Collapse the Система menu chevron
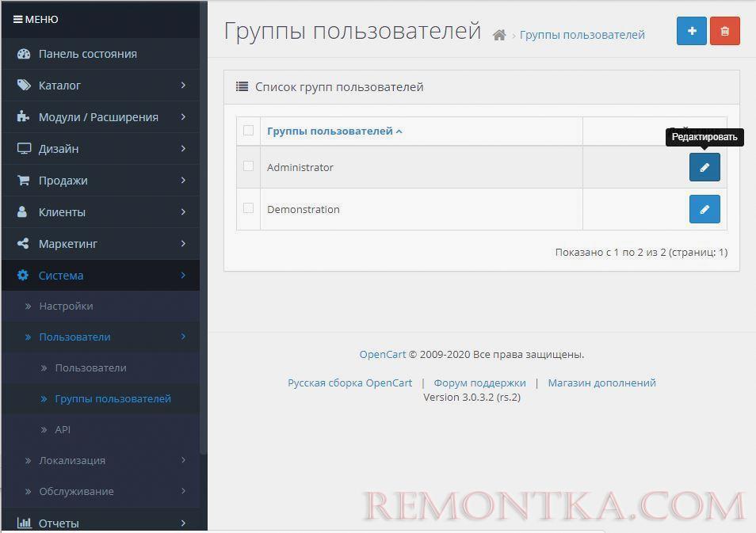 [183, 275]
